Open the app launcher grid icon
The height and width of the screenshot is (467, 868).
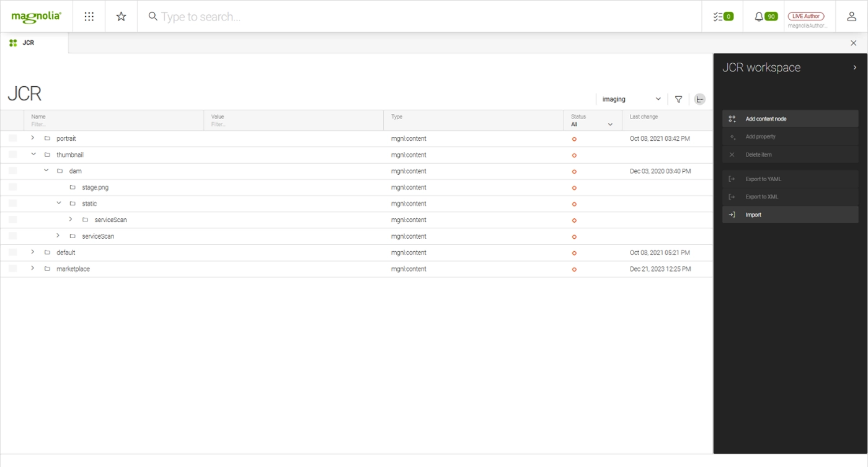click(x=89, y=17)
